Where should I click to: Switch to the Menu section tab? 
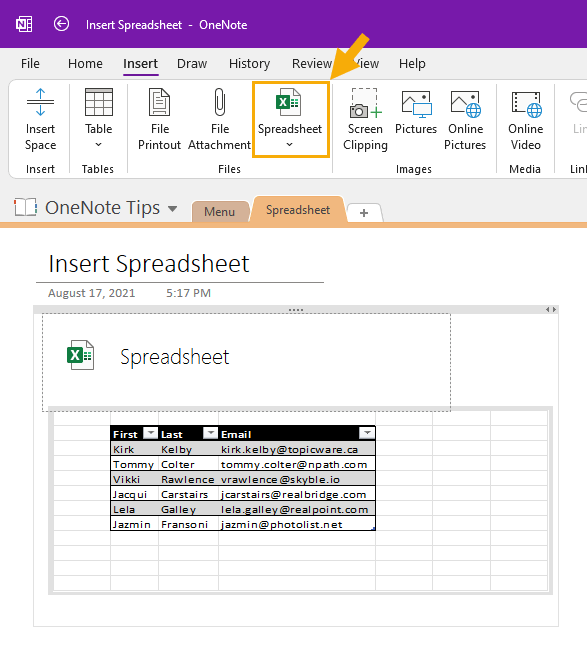220,211
